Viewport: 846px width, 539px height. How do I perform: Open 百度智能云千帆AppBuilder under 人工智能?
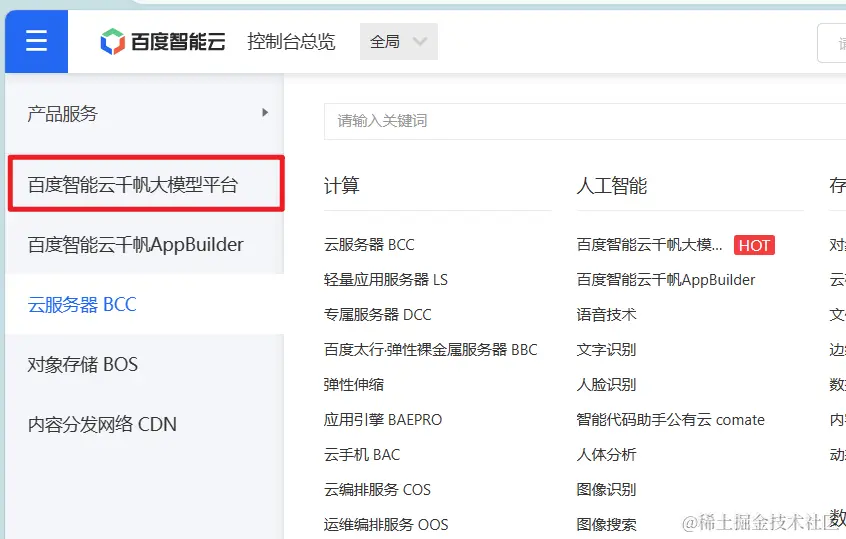[666, 279]
